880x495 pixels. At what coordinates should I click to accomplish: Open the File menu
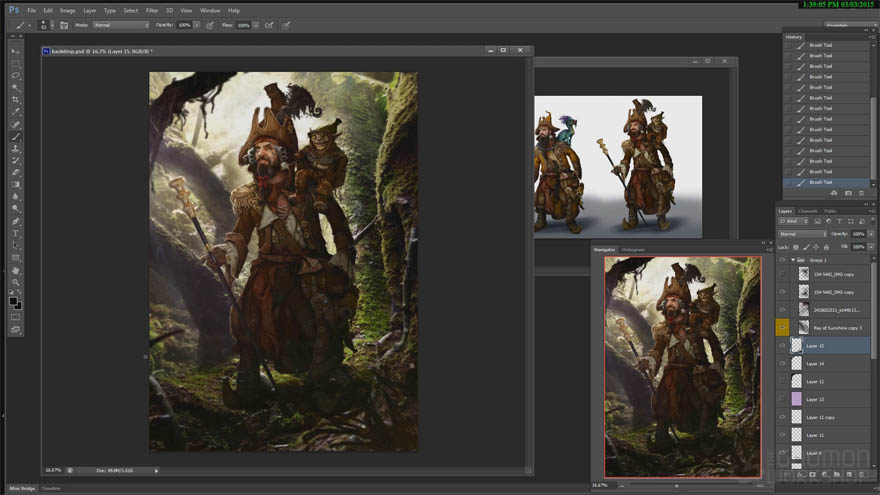(31, 11)
